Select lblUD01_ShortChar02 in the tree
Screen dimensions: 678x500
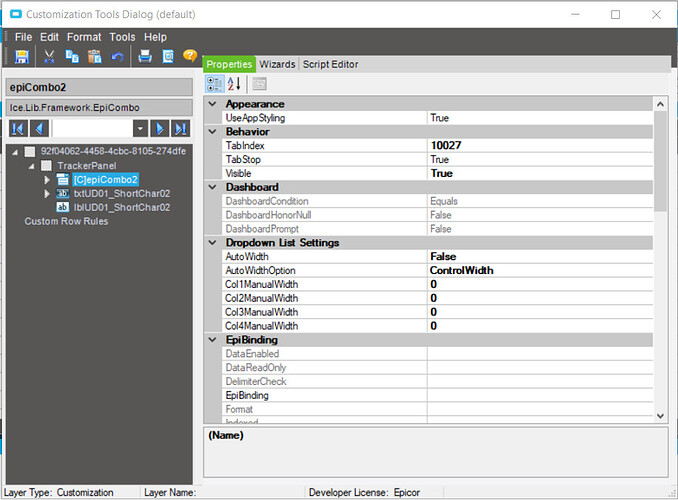[122, 207]
